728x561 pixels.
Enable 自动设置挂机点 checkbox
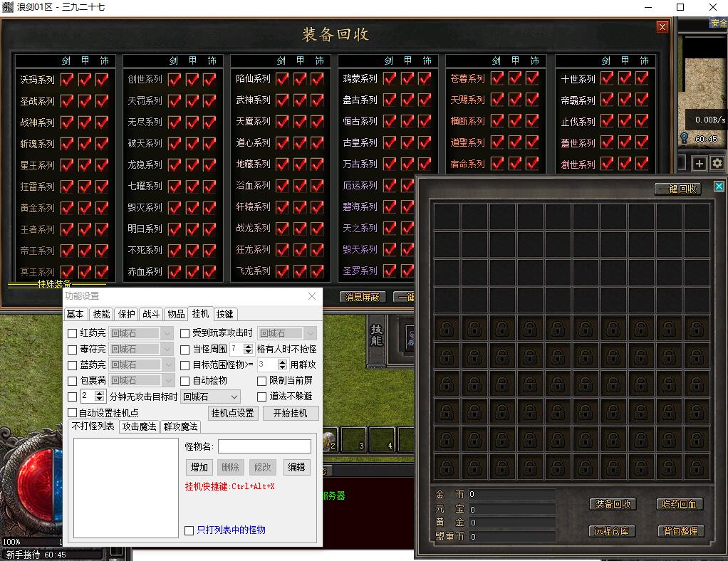(73, 412)
